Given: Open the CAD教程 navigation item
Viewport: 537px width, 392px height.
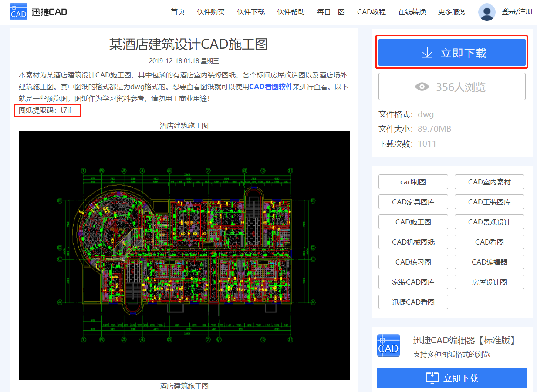Looking at the screenshot, I should point(372,12).
